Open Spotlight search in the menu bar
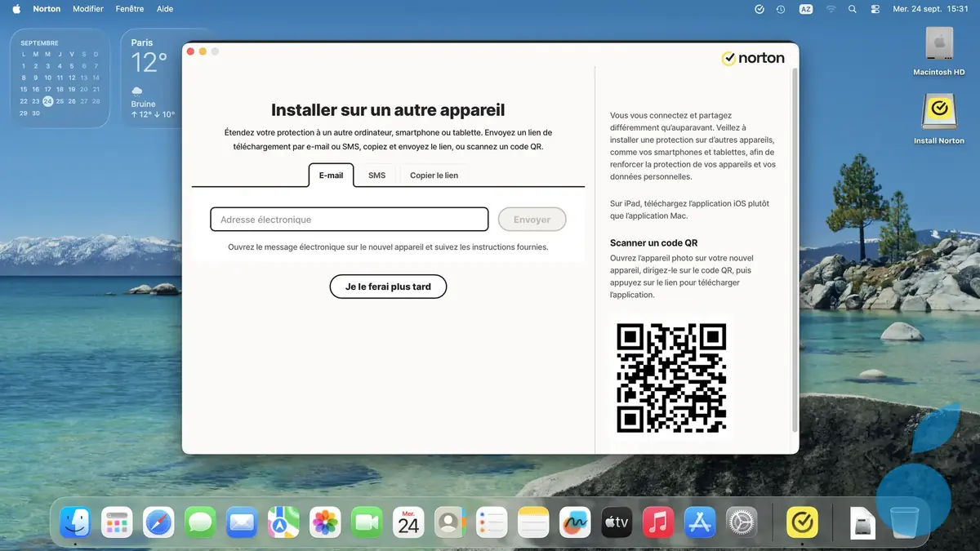The height and width of the screenshot is (551, 980). point(852,9)
